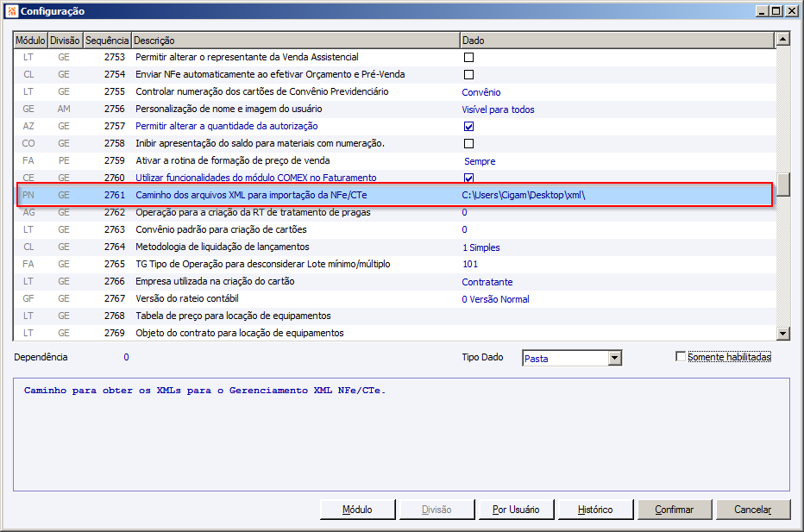Sort by the Módulo column header

pyautogui.click(x=30, y=40)
